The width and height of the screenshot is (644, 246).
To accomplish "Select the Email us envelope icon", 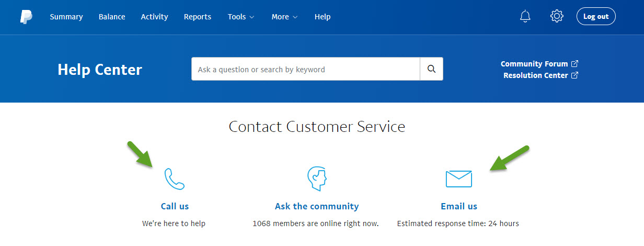I will 459,179.
